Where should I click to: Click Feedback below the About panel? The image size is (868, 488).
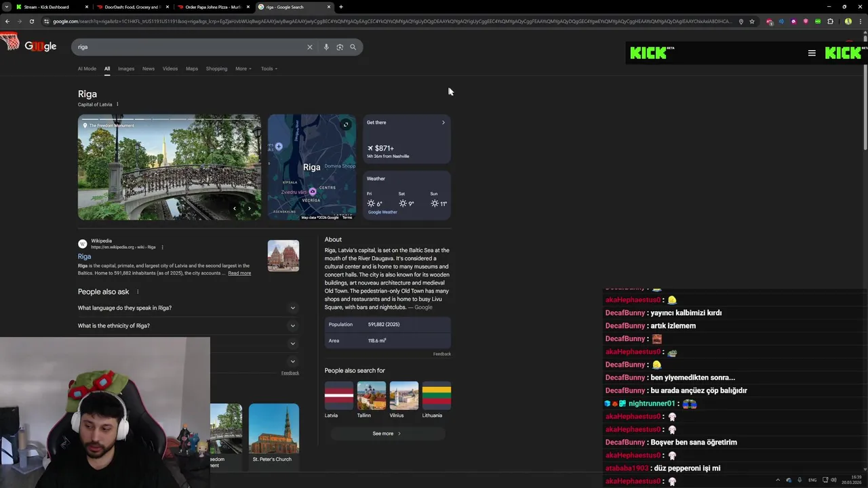442,354
